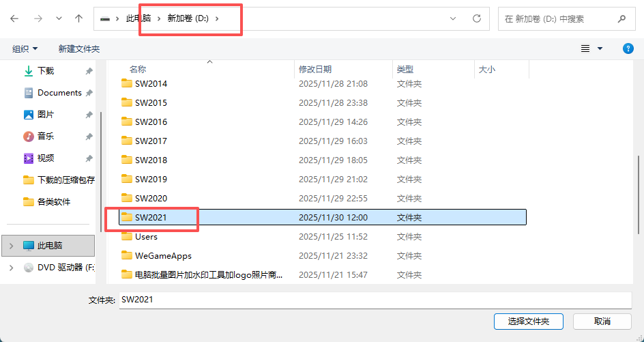Click date 2025/11/30 12:00 cell
644x342 pixels.
coord(333,218)
